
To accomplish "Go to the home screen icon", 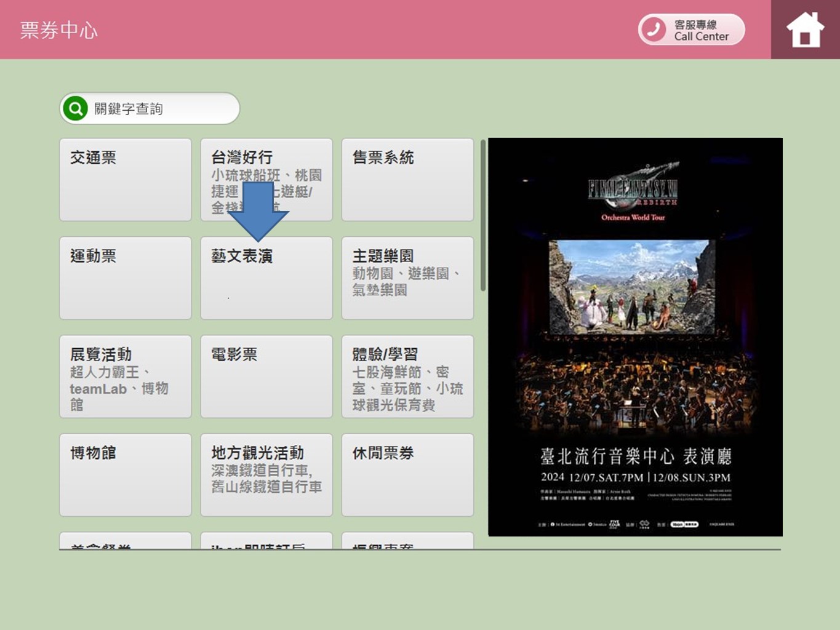I will click(805, 30).
